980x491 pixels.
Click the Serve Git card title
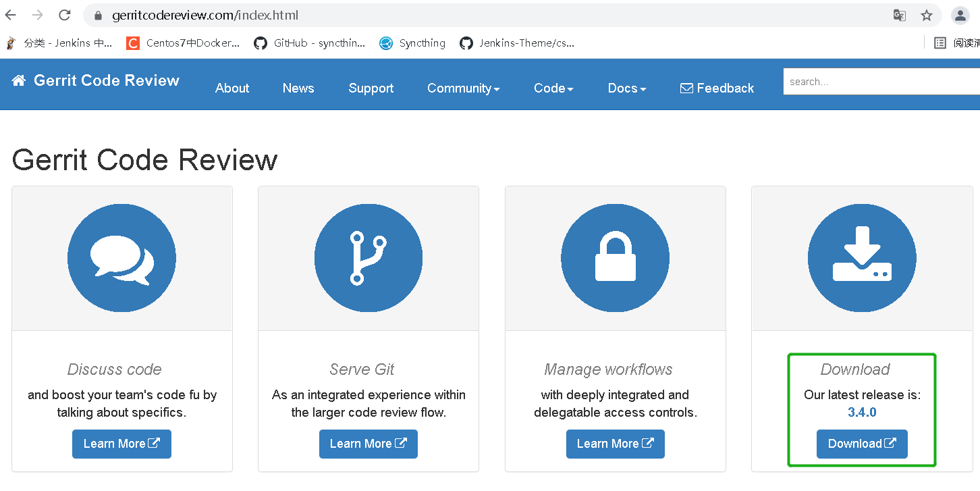coord(362,369)
